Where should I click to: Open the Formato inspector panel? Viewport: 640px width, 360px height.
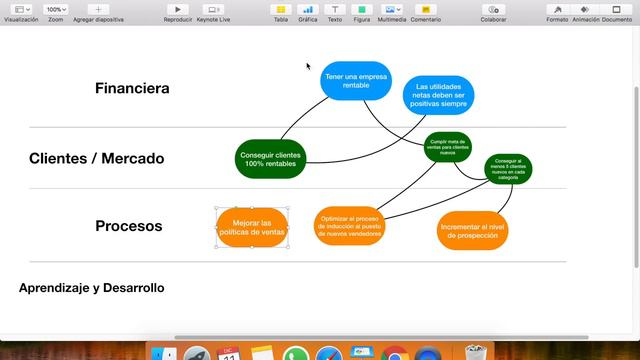[x=557, y=9]
